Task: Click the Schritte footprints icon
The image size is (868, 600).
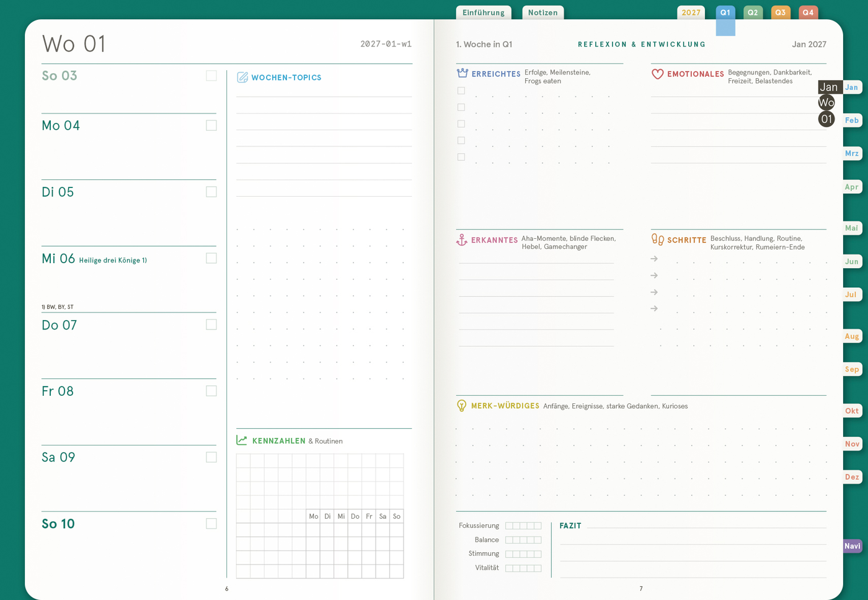Action: tap(658, 239)
